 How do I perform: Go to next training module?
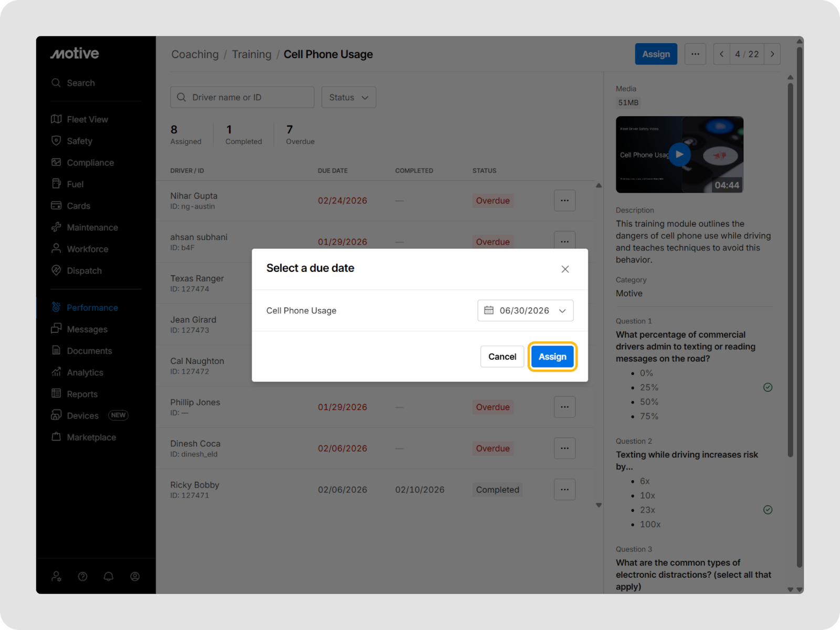[x=772, y=54]
